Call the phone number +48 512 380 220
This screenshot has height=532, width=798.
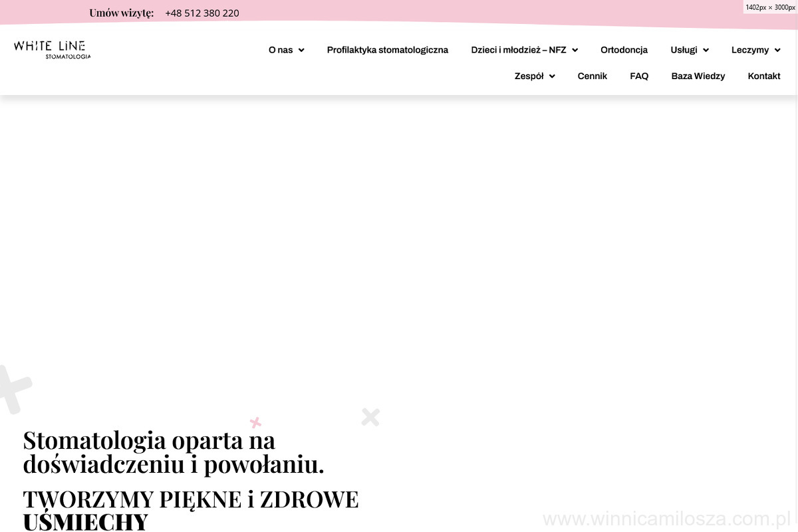point(202,13)
